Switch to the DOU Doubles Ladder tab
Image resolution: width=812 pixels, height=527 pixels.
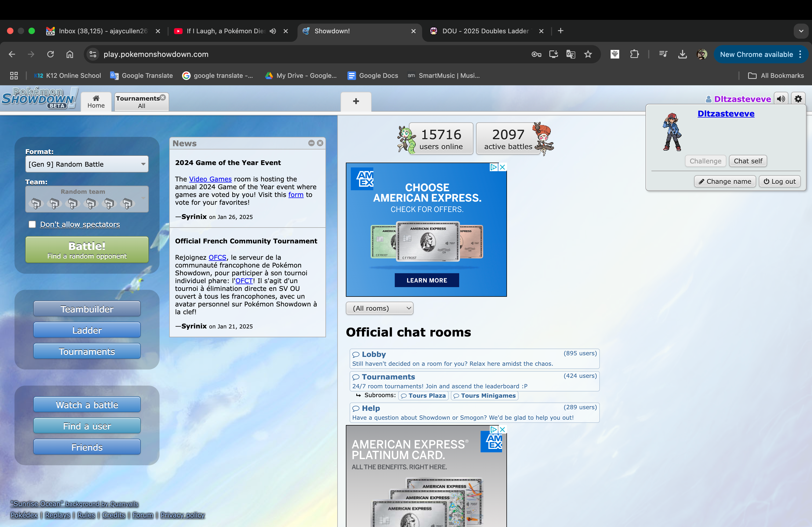coord(484,31)
